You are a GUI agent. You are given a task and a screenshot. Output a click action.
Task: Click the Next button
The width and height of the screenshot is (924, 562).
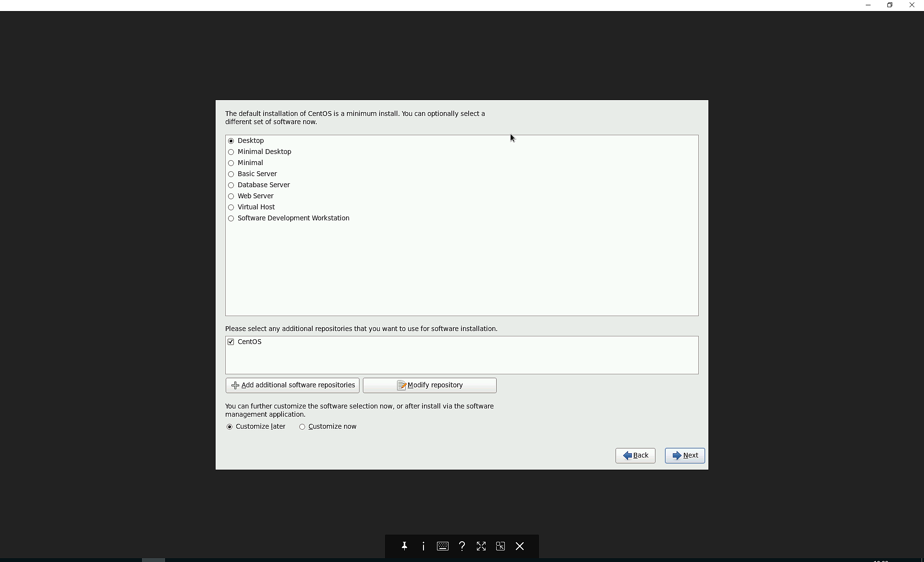click(685, 456)
